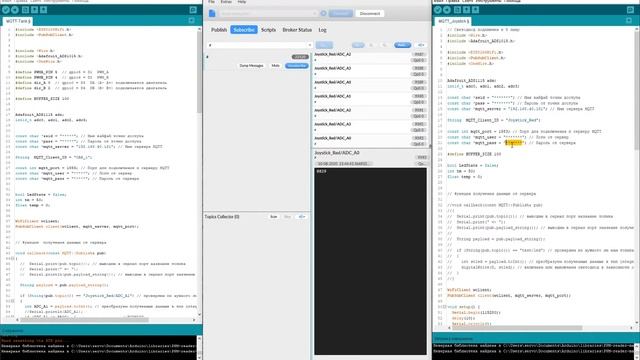This screenshot has height=360, width=640.
Task: Open connection settings gear icon in MQTT.fx
Action: point(323,13)
